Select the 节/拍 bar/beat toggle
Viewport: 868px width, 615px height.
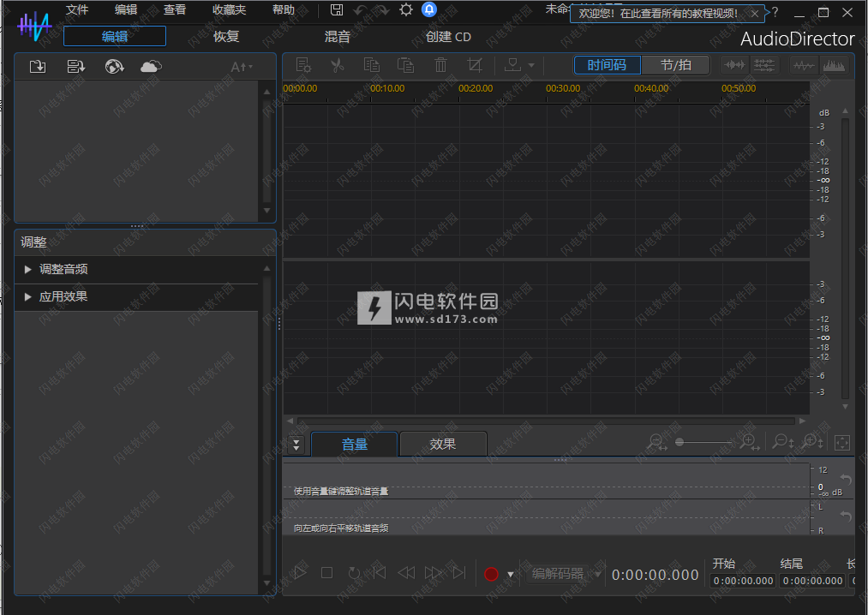click(x=675, y=65)
